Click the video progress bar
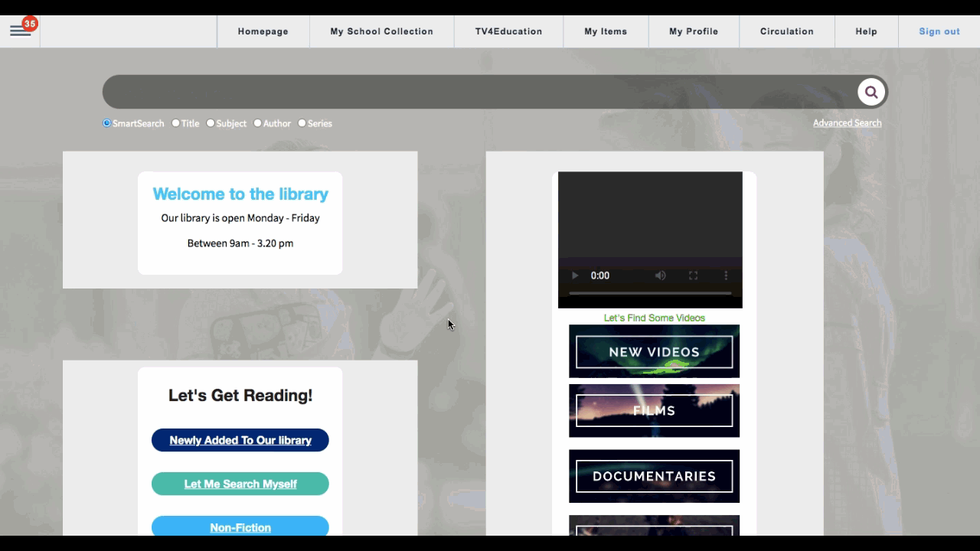 (650, 293)
